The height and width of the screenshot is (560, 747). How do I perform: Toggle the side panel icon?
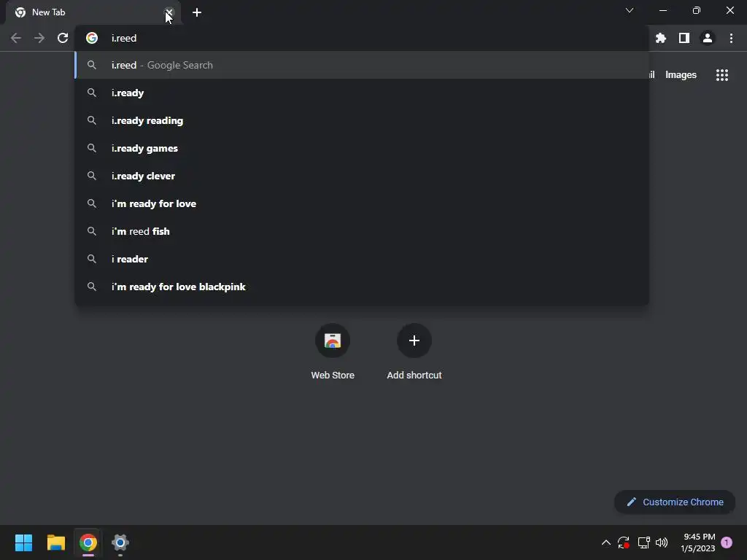click(684, 38)
